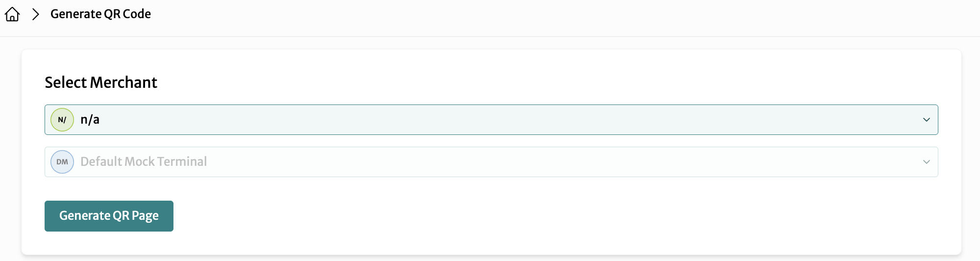Image resolution: width=980 pixels, height=261 pixels.
Task: Click the N/ merchant avatar circle
Action: pos(62,120)
